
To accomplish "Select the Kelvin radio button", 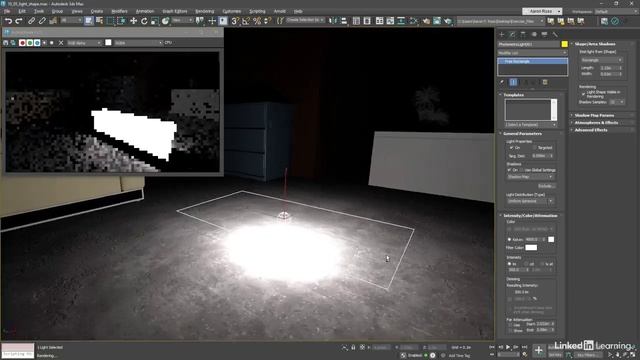I will pyautogui.click(x=509, y=240).
